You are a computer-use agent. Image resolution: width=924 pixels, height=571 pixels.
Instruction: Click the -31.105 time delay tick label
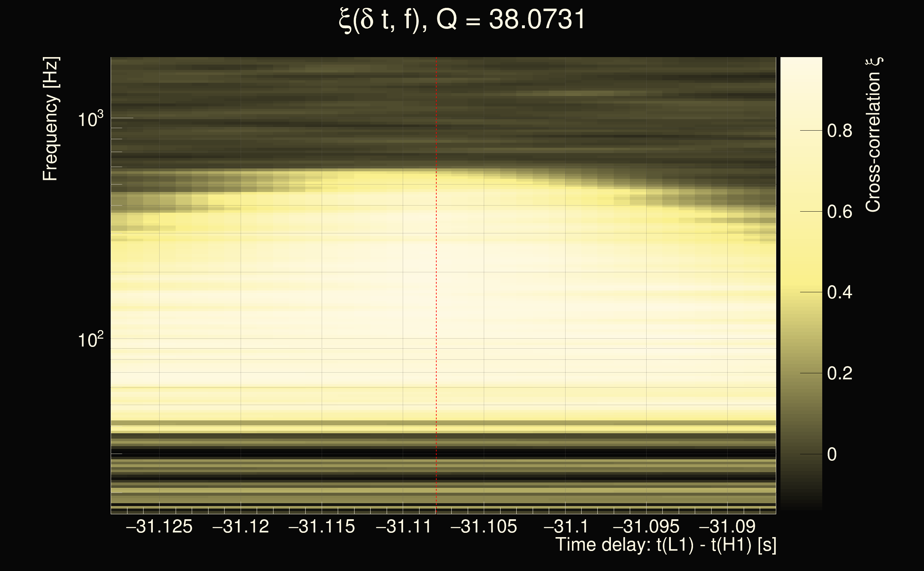click(484, 526)
